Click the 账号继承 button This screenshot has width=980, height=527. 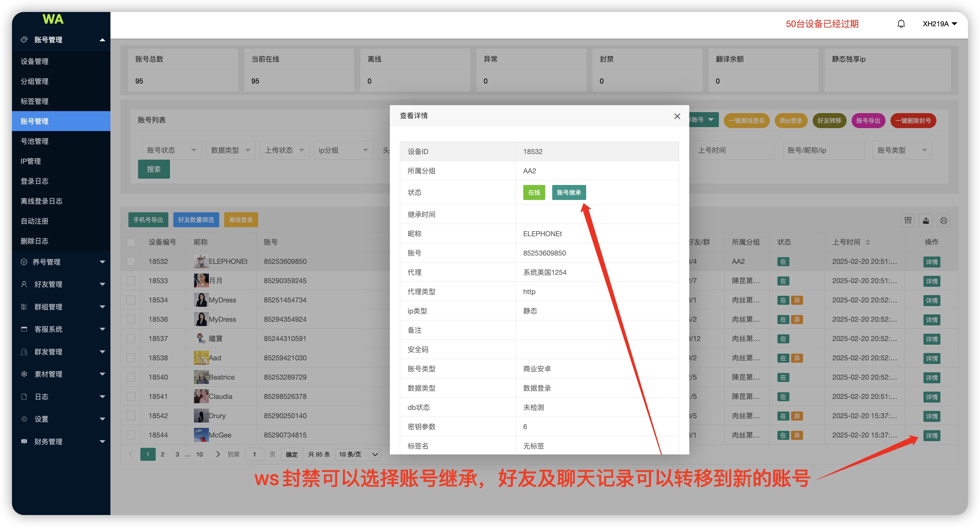(569, 193)
